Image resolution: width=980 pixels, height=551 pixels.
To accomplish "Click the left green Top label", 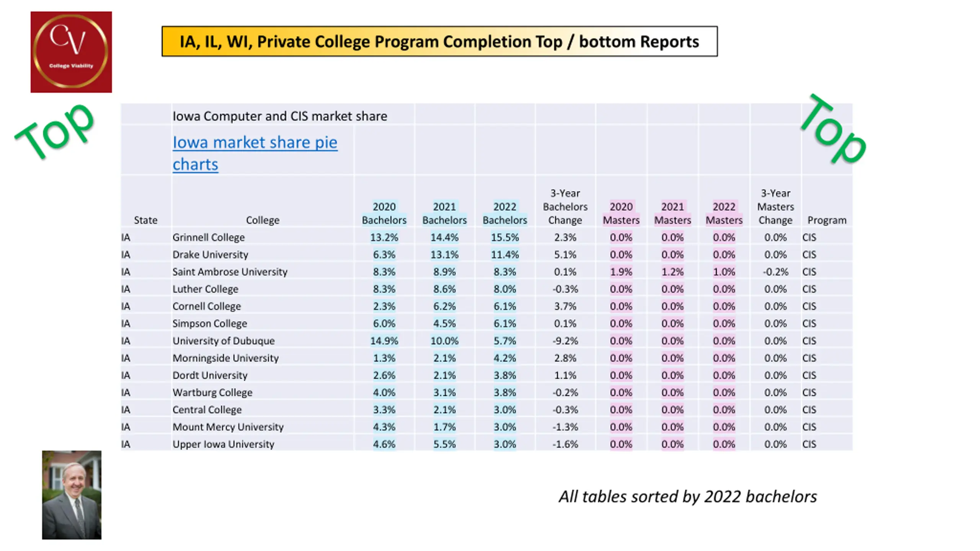I will pyautogui.click(x=55, y=131).
